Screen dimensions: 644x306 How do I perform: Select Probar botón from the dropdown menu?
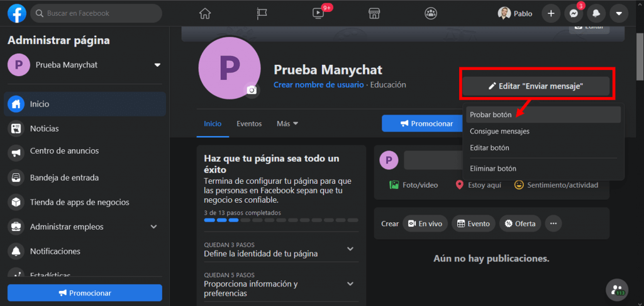543,115
